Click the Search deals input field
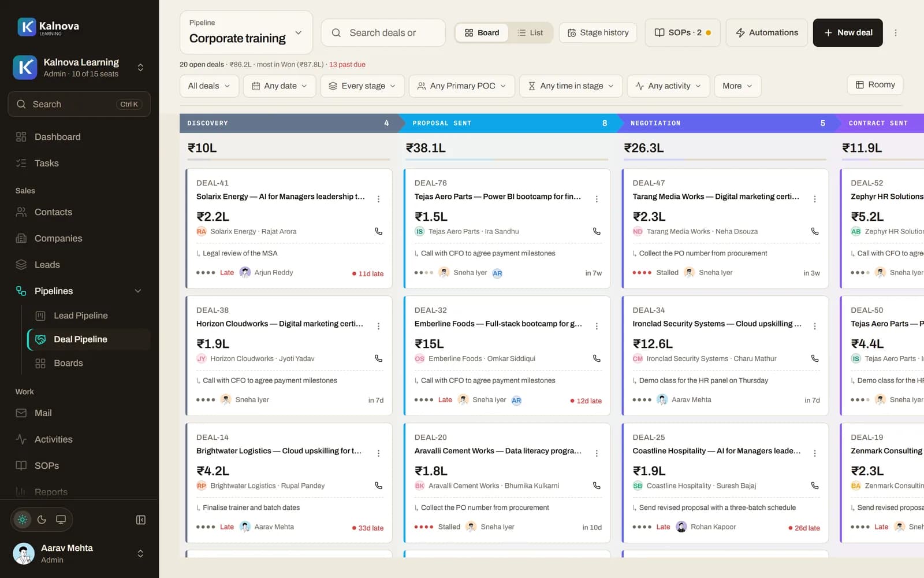This screenshot has width=924, height=578. 383,33
